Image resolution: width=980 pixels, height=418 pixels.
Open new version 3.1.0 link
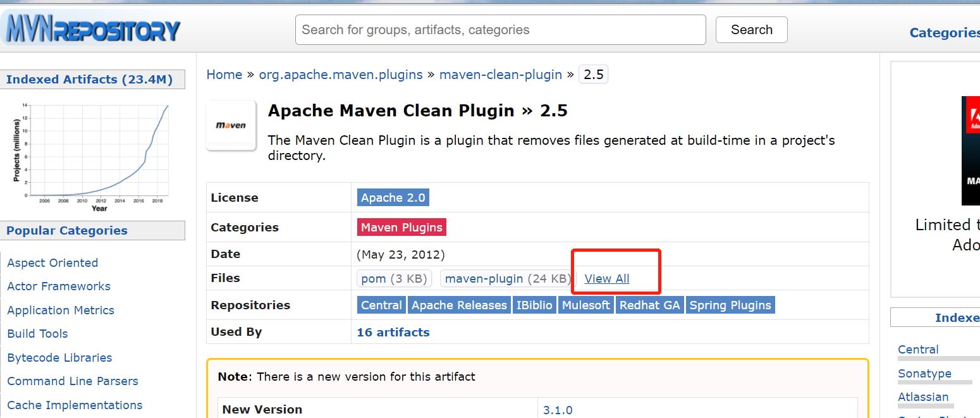coord(558,410)
